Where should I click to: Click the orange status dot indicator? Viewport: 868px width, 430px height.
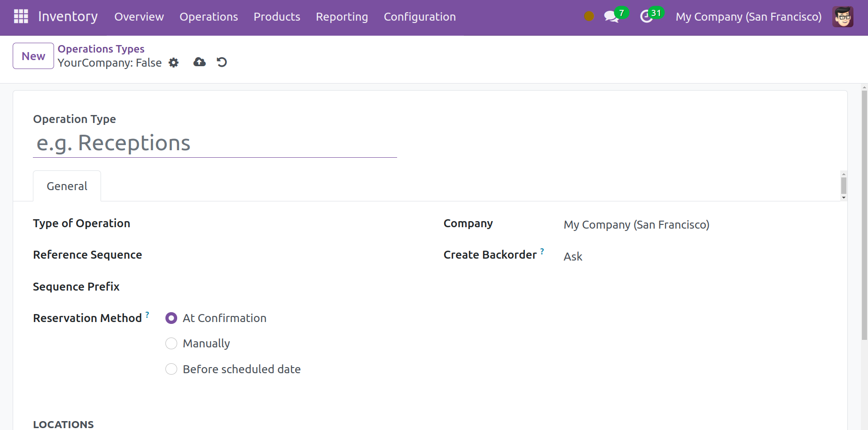point(589,16)
